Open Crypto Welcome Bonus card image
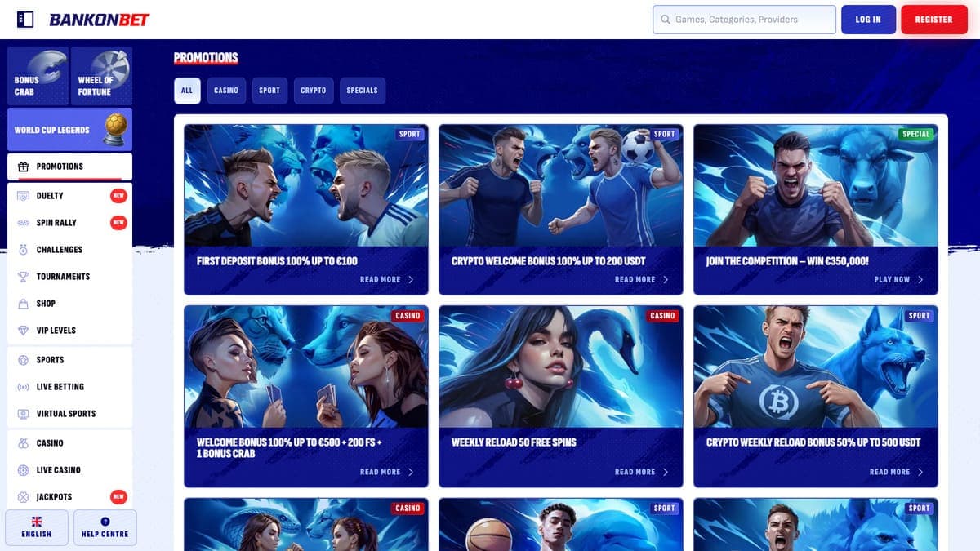Screen dimensions: 980x551 click(x=561, y=185)
